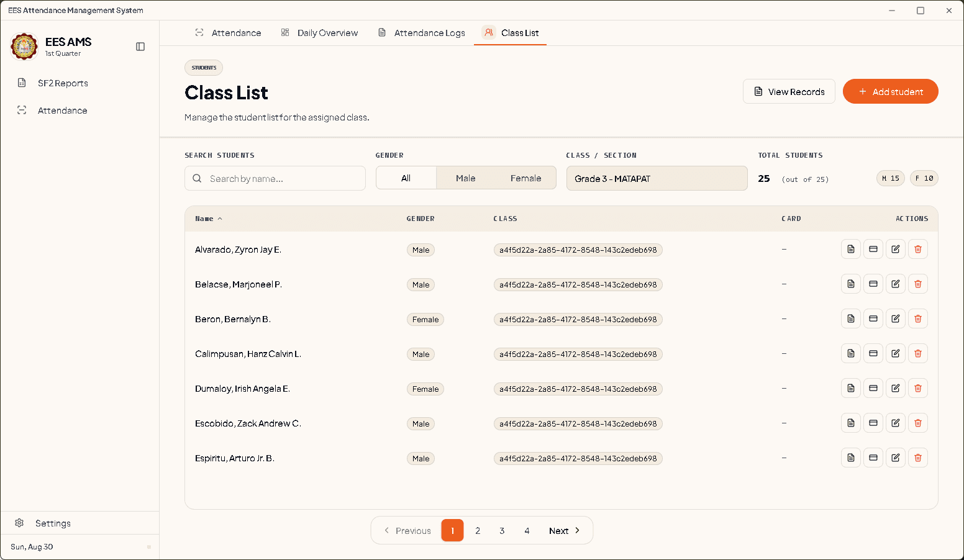Go to page 2
The height and width of the screenshot is (560, 964).
(478, 531)
